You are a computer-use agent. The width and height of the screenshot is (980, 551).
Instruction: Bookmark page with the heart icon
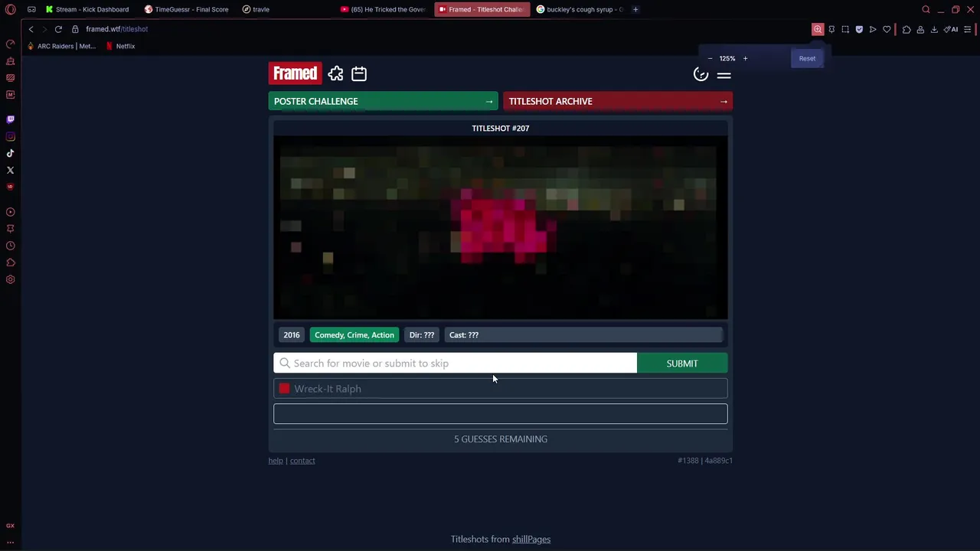[887, 29]
